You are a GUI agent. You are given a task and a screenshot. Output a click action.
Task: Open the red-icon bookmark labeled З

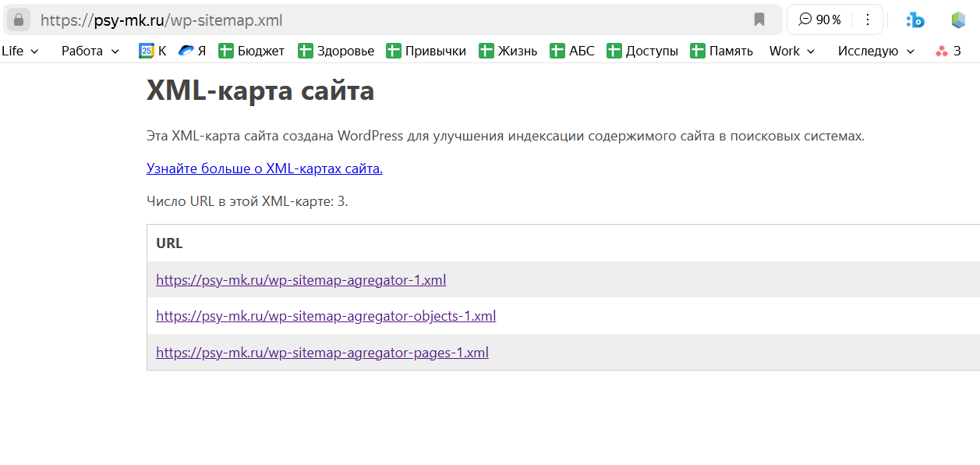click(948, 51)
